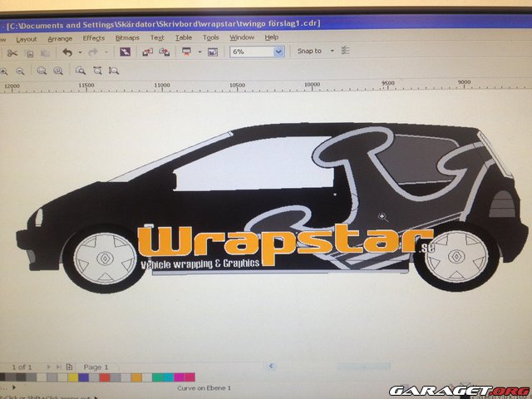Image resolution: width=532 pixels, height=399 pixels.
Task: Add a new page with the page icon
Action: (x=70, y=367)
